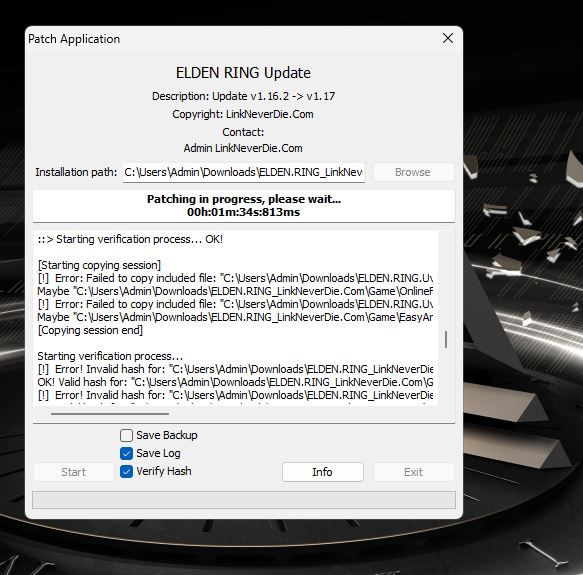The image size is (583, 575).
Task: Click the 'Installation path:' label
Action: [76, 172]
